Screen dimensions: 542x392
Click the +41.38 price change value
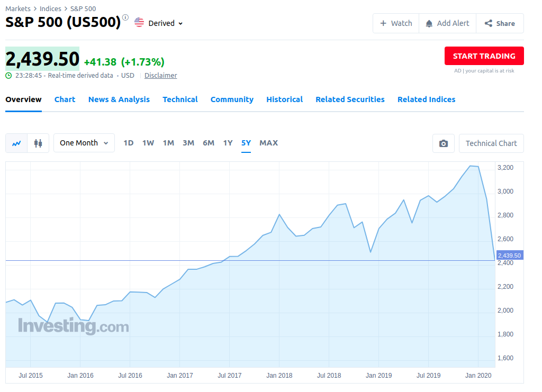[x=100, y=62]
